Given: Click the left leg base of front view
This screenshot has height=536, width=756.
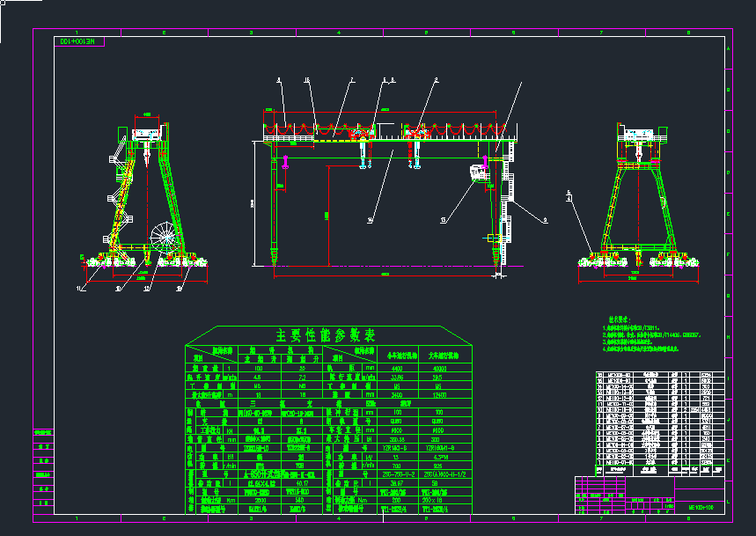Looking at the screenshot, I should click(x=276, y=255).
